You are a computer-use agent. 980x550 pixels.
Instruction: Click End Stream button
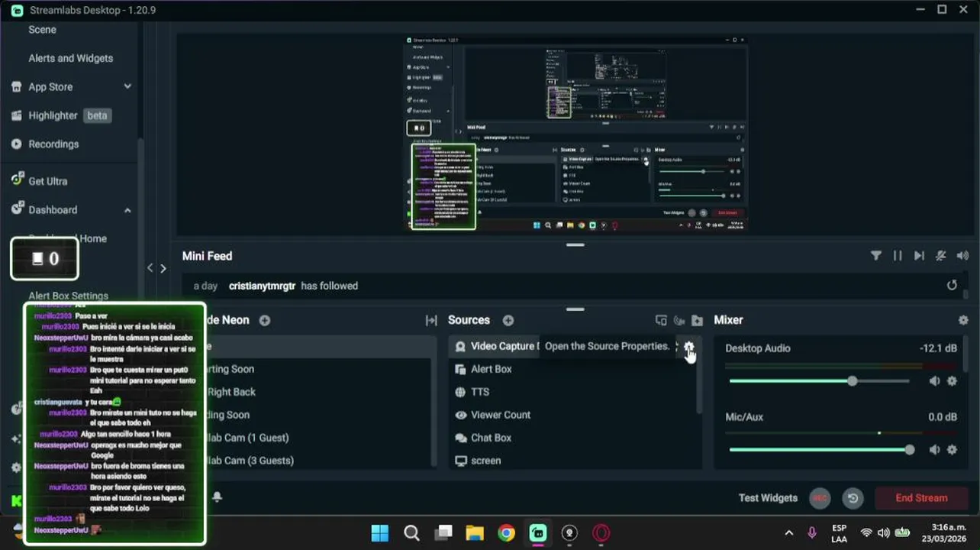click(x=921, y=498)
